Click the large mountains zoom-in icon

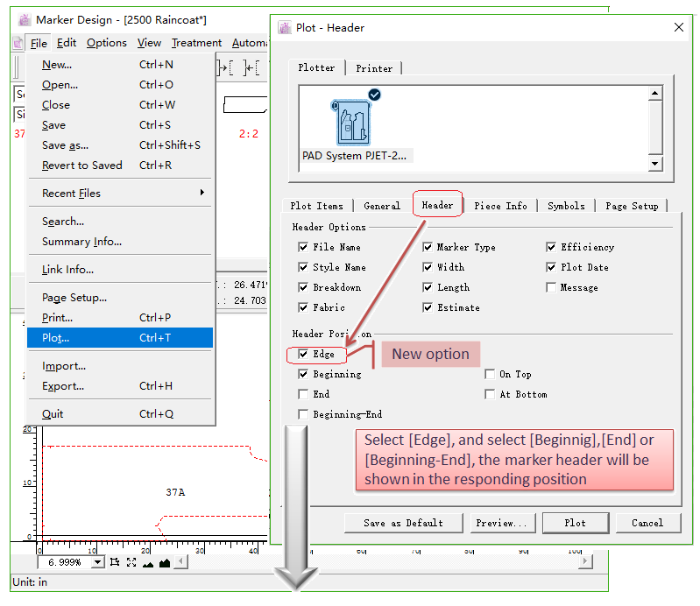click(165, 563)
